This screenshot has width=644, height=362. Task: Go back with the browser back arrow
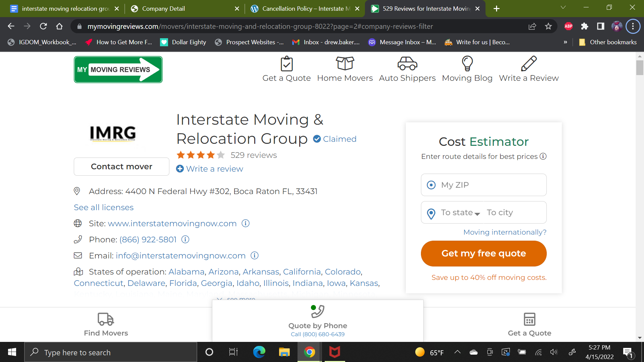point(11,26)
